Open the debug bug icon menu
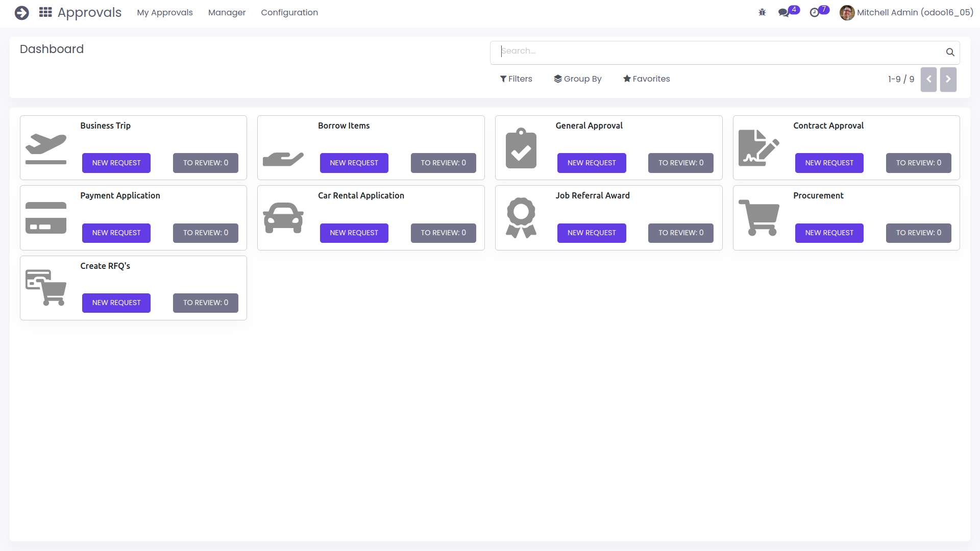The image size is (980, 551). [762, 12]
